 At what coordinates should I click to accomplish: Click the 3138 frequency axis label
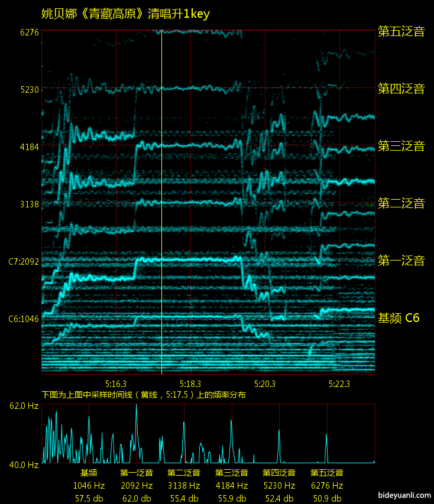[29, 204]
